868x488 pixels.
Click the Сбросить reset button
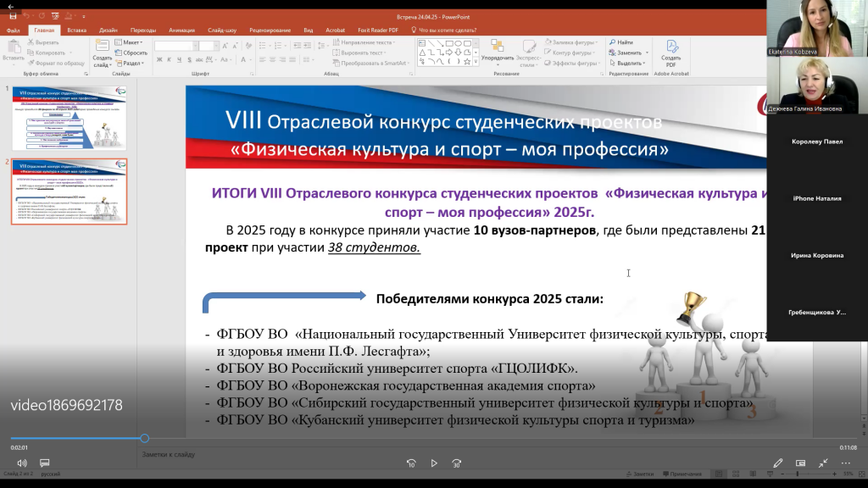point(131,53)
